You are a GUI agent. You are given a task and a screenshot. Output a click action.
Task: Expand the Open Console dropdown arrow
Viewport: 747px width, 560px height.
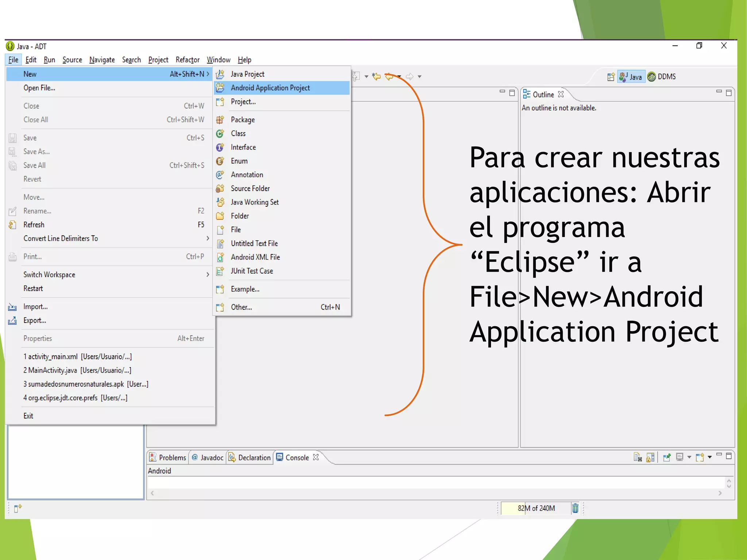pos(710,457)
